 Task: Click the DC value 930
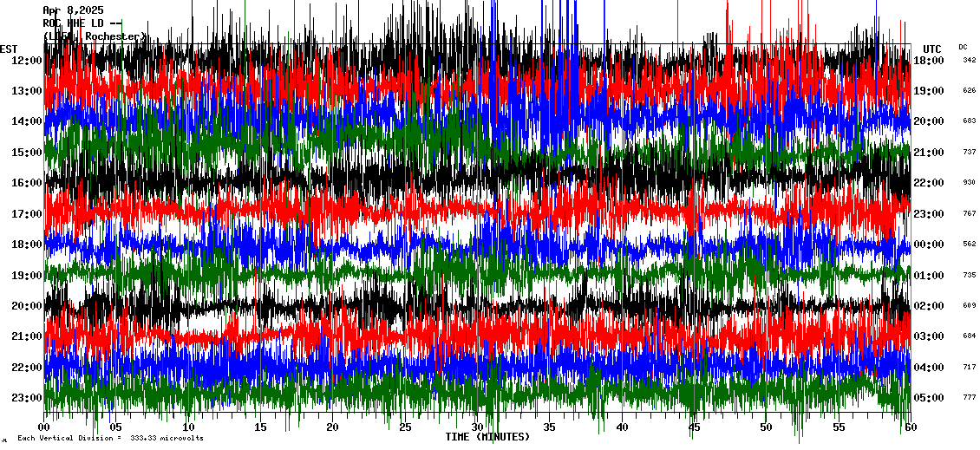coord(969,183)
